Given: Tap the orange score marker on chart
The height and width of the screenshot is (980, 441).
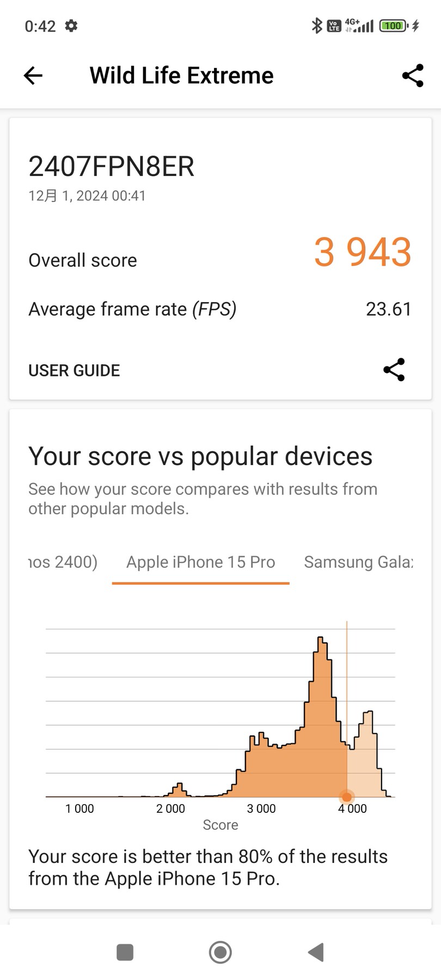Looking at the screenshot, I should pyautogui.click(x=347, y=797).
